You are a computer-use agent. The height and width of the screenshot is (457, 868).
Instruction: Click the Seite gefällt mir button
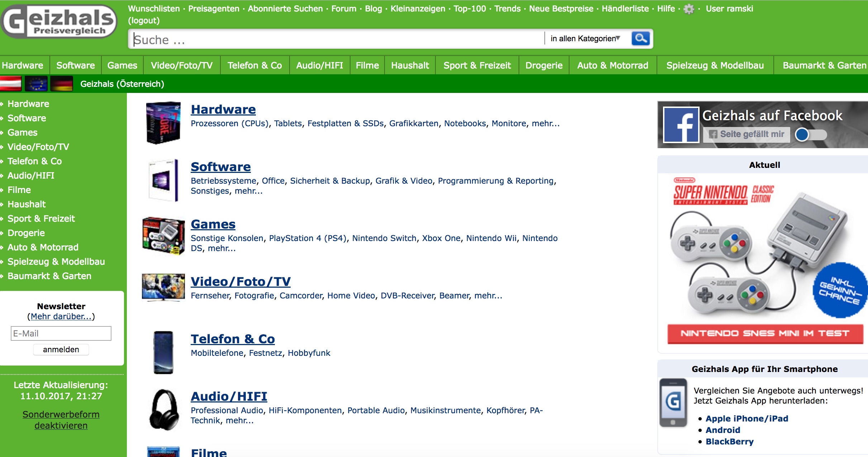tap(747, 134)
